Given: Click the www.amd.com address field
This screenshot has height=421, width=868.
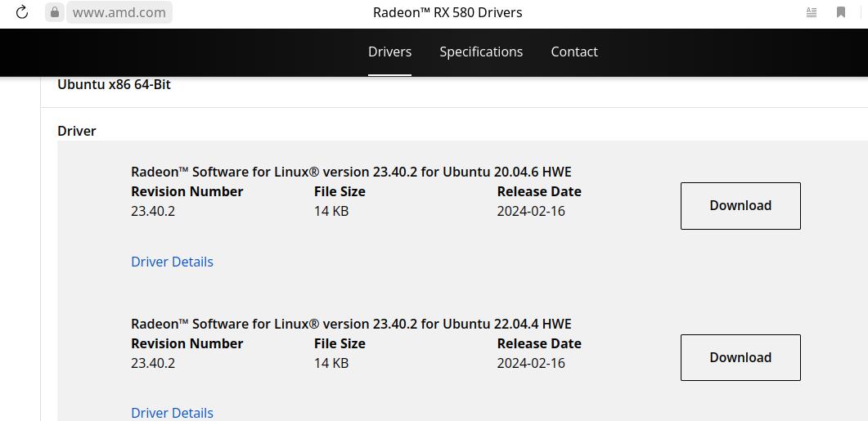Looking at the screenshot, I should [119, 12].
